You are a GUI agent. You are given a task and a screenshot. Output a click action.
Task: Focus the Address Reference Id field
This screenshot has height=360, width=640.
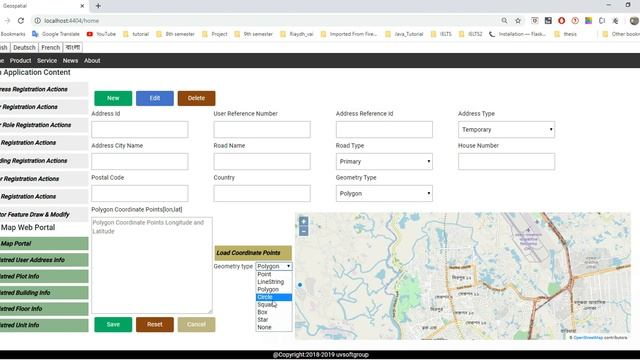point(384,129)
